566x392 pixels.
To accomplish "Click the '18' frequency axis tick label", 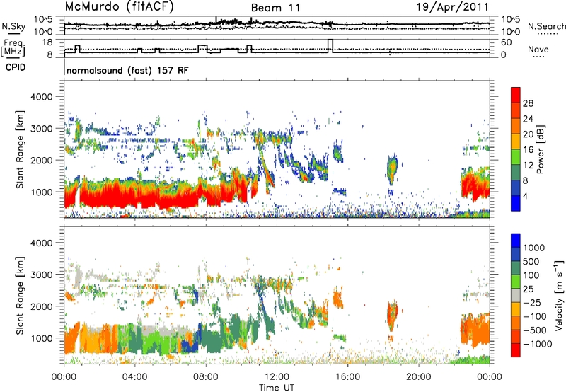I will (47, 42).
